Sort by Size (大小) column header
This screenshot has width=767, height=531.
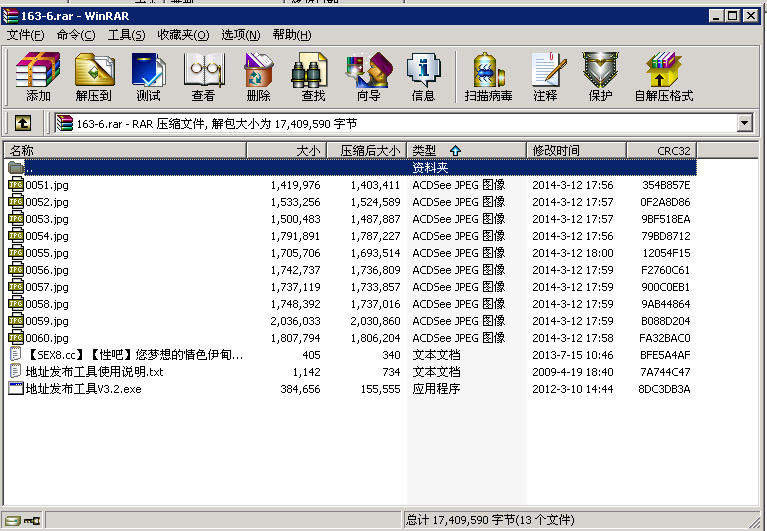pos(286,150)
